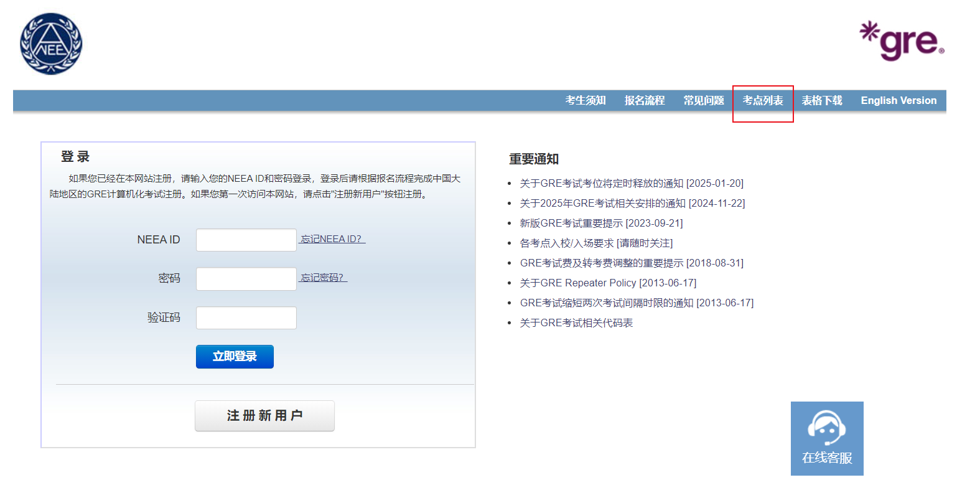Open 表格下载 downloads page

click(821, 100)
